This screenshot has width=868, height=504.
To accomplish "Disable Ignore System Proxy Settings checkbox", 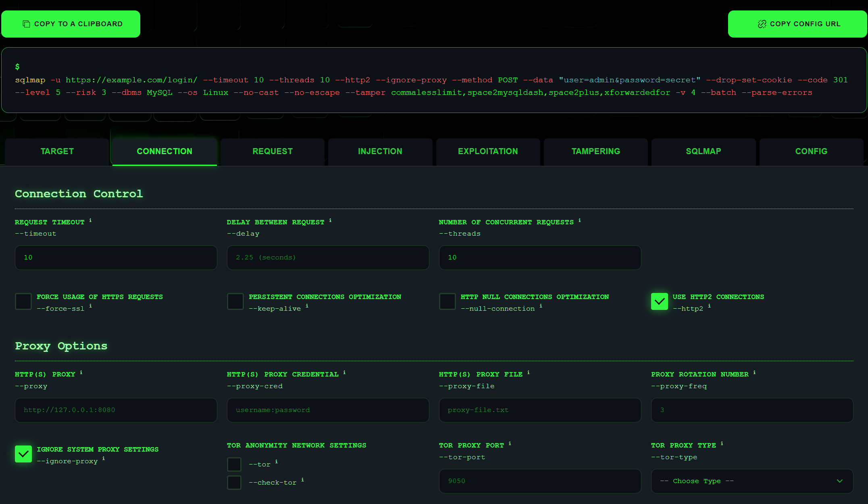I will tap(23, 454).
